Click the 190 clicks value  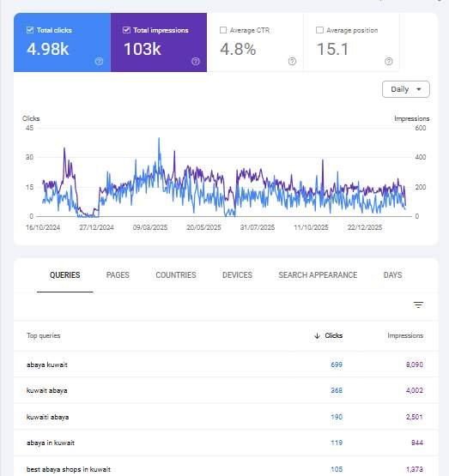pos(337,417)
